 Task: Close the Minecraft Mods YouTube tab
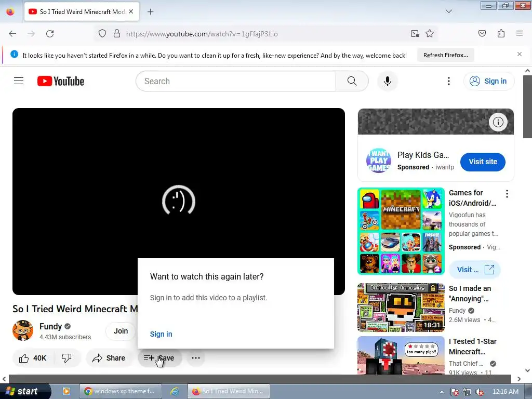click(x=131, y=11)
